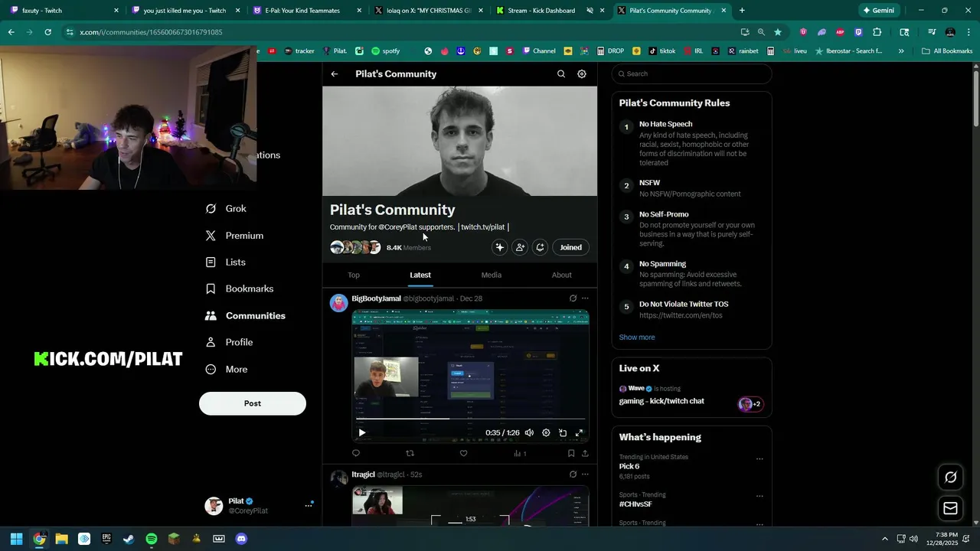
Task: Open Chrome extensions puzzle icon
Action: [x=877, y=32]
